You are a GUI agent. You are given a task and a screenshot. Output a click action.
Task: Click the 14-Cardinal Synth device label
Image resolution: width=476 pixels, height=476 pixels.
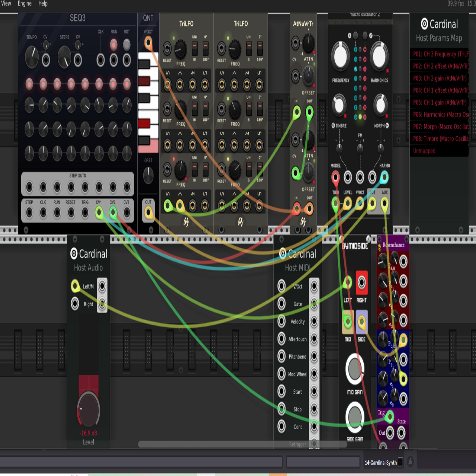[x=380, y=463]
